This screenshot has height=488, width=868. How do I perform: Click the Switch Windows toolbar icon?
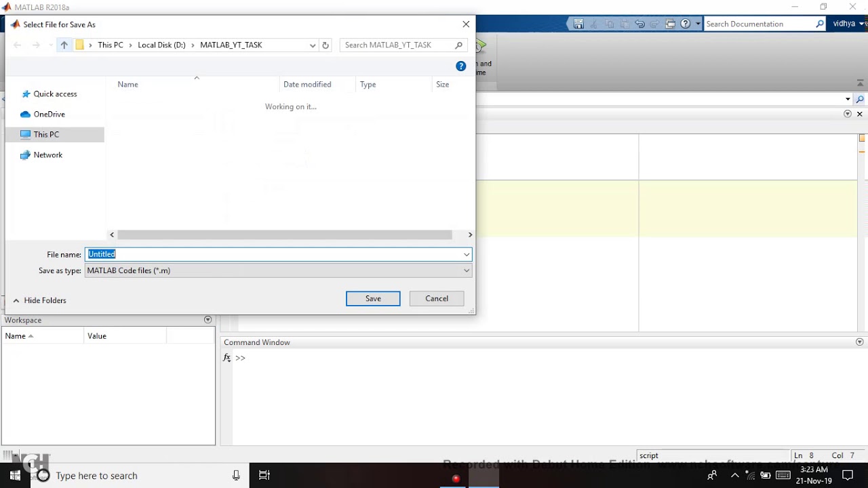tap(670, 24)
